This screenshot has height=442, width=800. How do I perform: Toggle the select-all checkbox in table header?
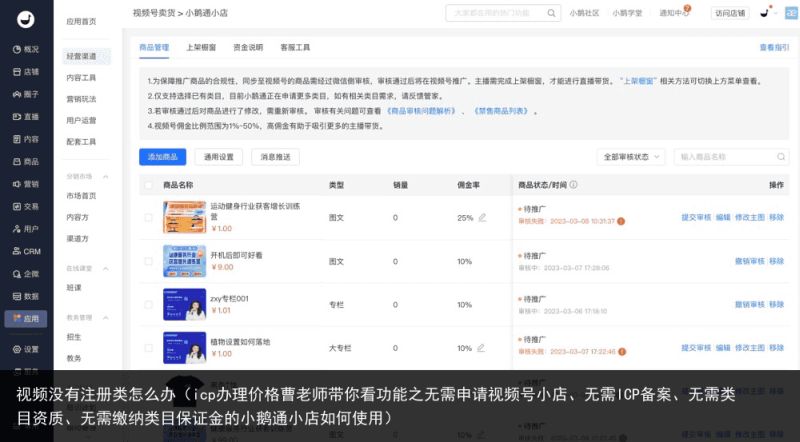tap(148, 185)
